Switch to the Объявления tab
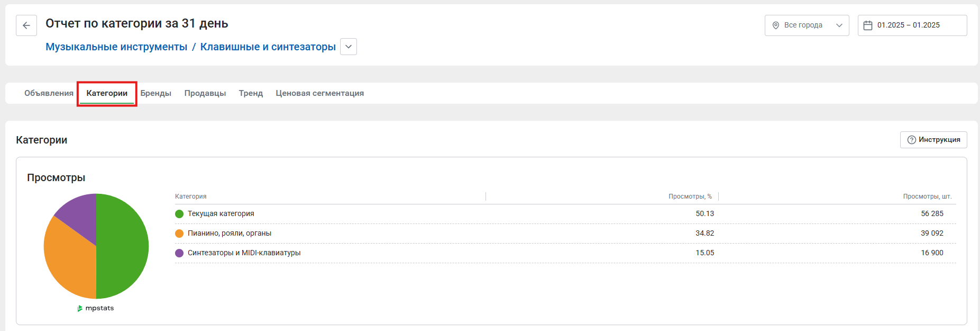980x331 pixels. [x=49, y=93]
